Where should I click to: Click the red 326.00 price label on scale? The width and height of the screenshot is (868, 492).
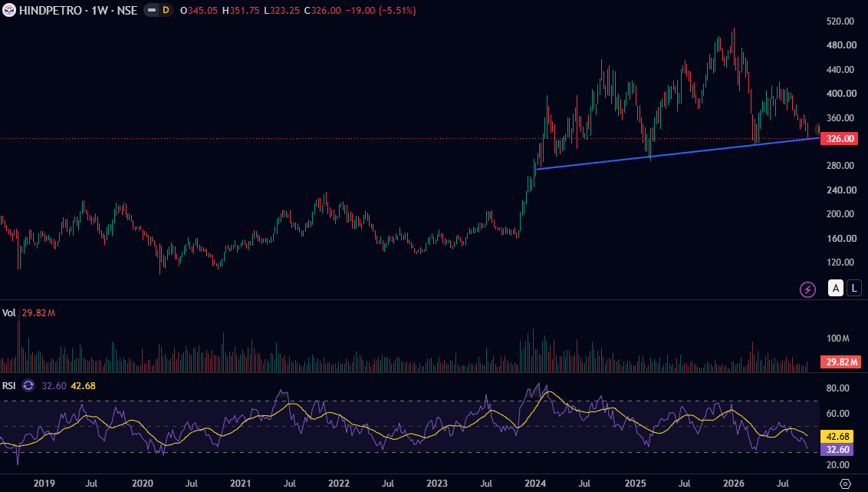[x=839, y=138]
